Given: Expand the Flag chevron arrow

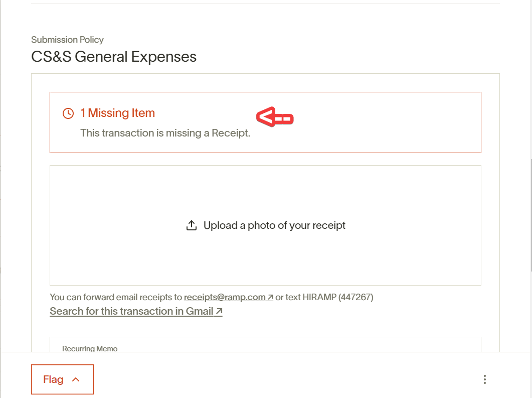Looking at the screenshot, I should pos(76,379).
